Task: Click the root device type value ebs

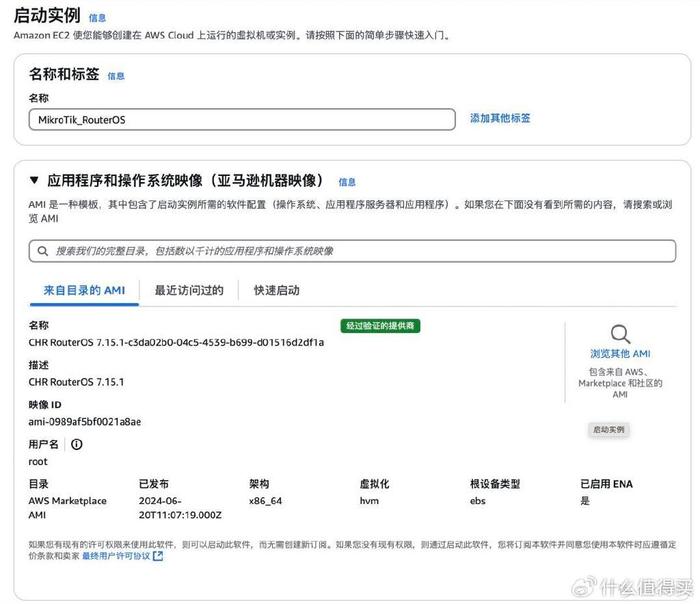Action: [478, 501]
